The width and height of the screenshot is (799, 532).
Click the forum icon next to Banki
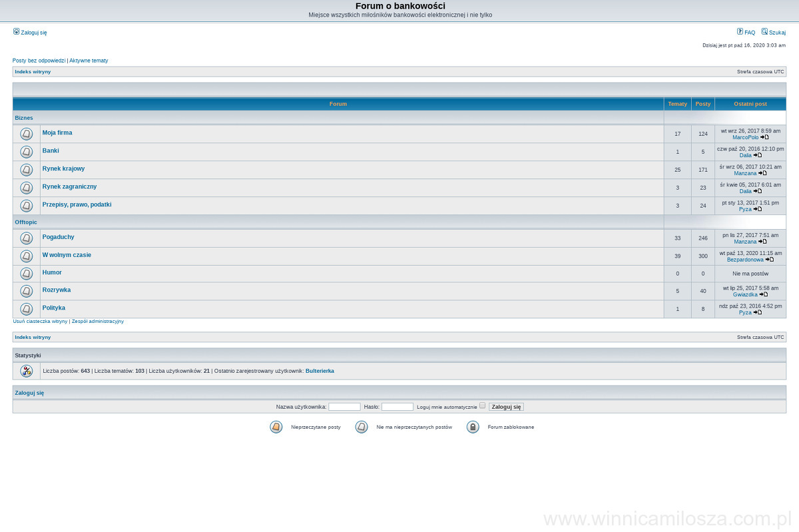point(26,152)
